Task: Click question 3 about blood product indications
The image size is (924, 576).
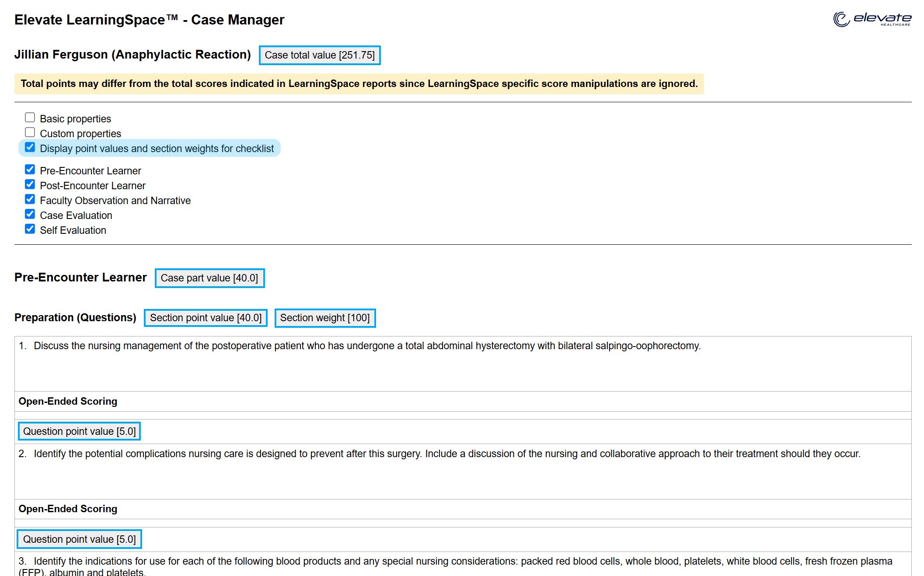Action: 455,566
